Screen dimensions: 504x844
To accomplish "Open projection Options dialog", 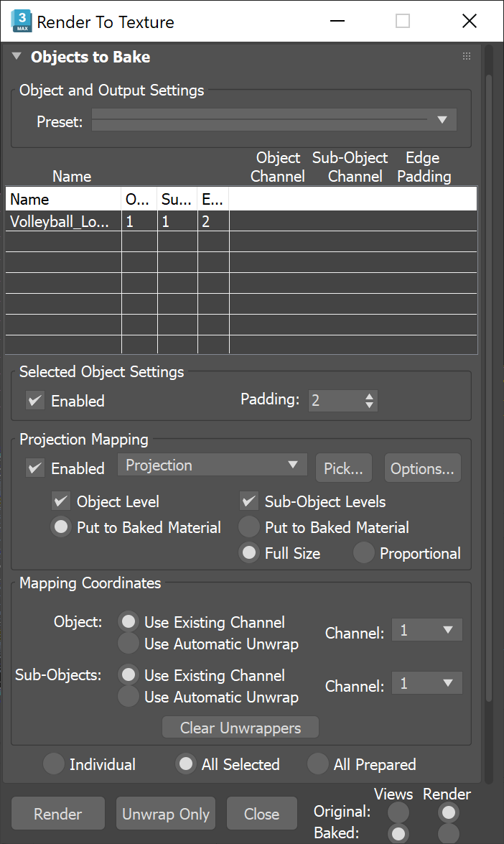I will (422, 468).
